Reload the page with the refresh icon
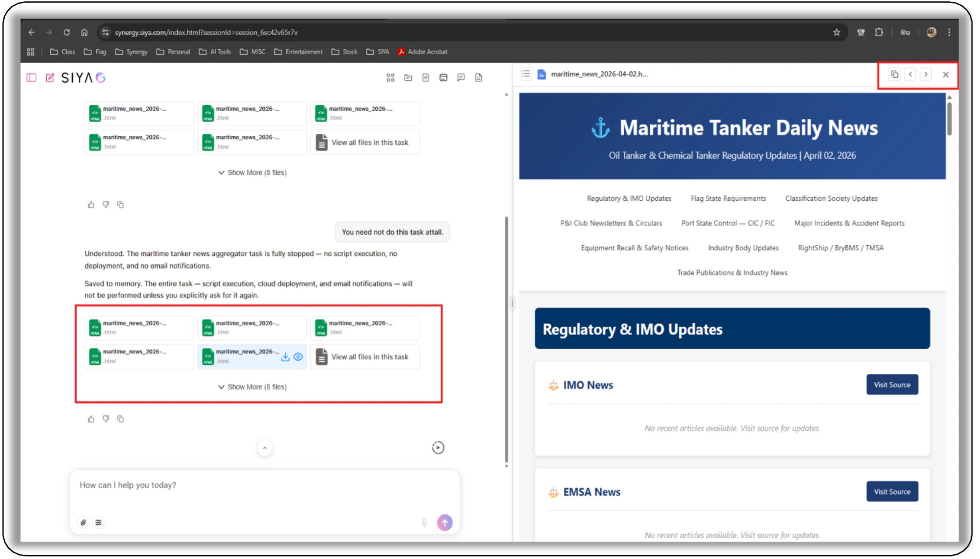980x559 pixels. pyautogui.click(x=67, y=32)
